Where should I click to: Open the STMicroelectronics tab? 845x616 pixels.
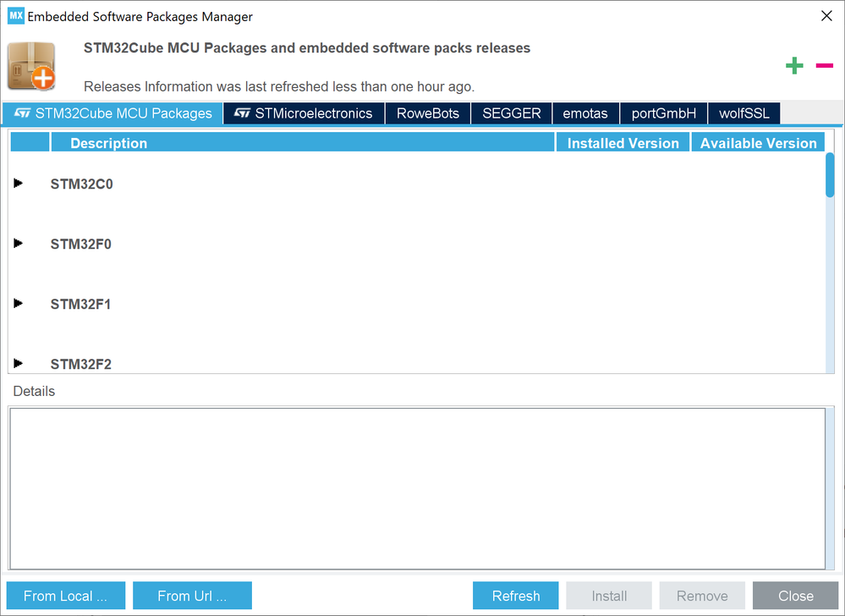tap(304, 113)
